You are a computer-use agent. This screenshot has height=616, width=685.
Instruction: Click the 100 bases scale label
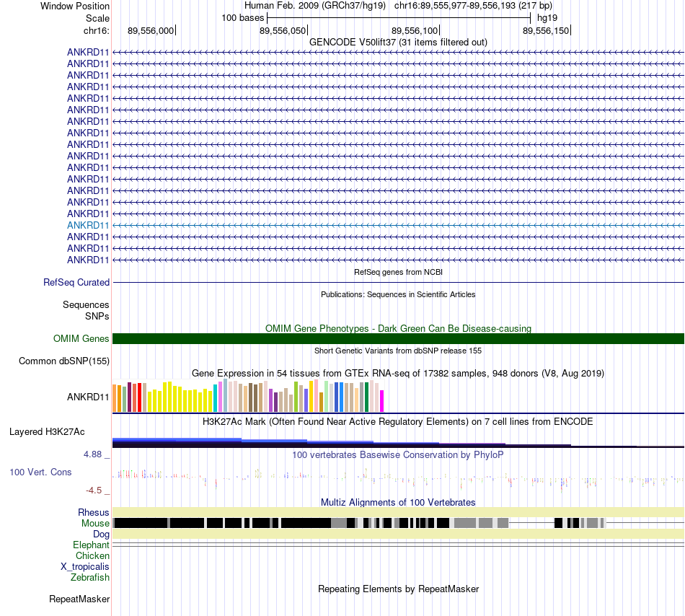(243, 18)
